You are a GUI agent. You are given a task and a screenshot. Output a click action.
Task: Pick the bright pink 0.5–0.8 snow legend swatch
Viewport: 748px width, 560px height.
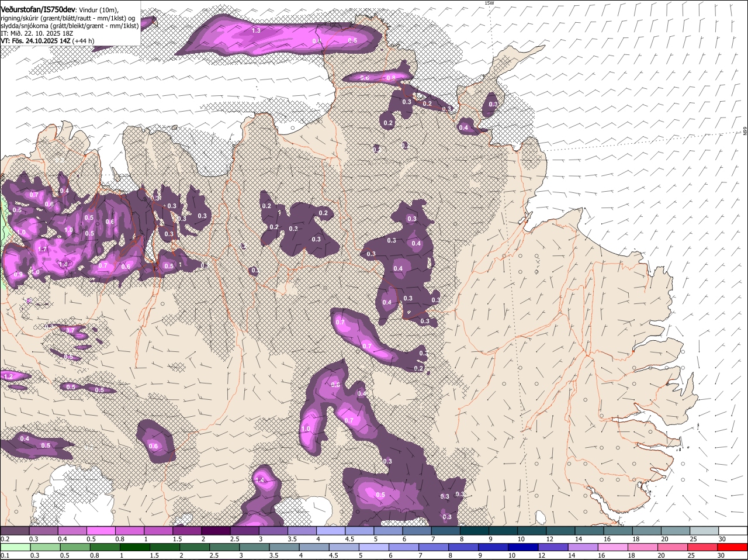(101, 531)
